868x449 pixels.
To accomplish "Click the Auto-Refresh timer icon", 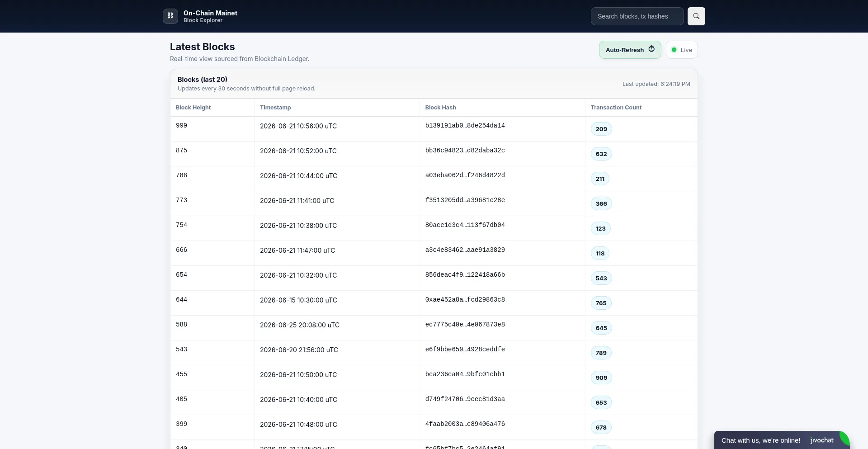I will 651,49.
